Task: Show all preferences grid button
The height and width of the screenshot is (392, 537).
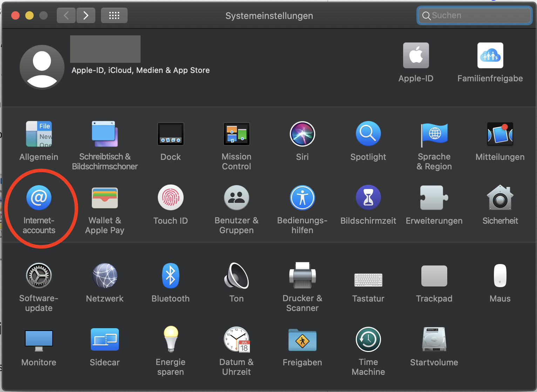Action: coord(114,15)
